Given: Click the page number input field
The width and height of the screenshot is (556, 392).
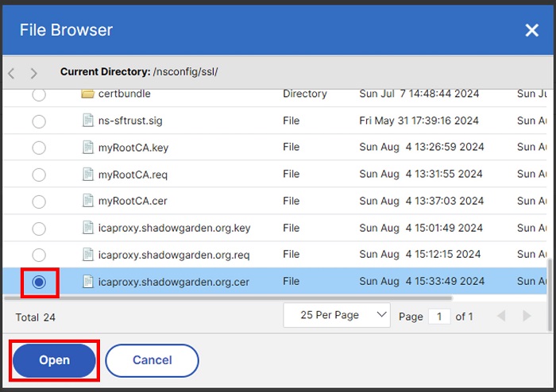Looking at the screenshot, I should click(x=439, y=316).
